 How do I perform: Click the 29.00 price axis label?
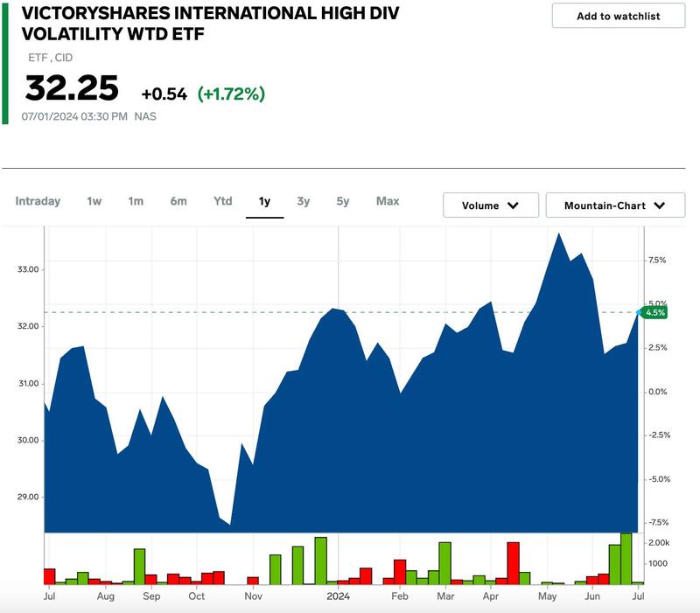click(x=28, y=497)
